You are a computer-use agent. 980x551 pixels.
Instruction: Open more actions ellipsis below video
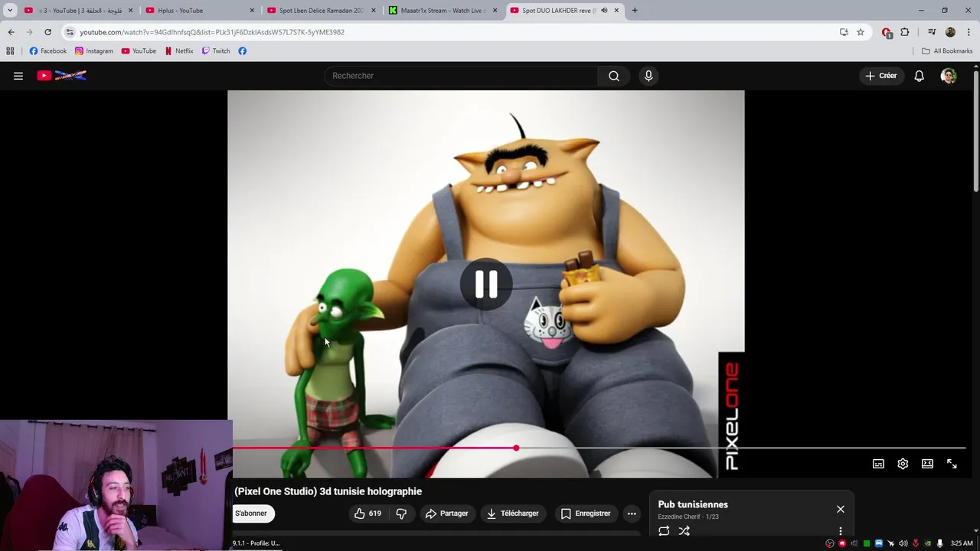tap(632, 514)
